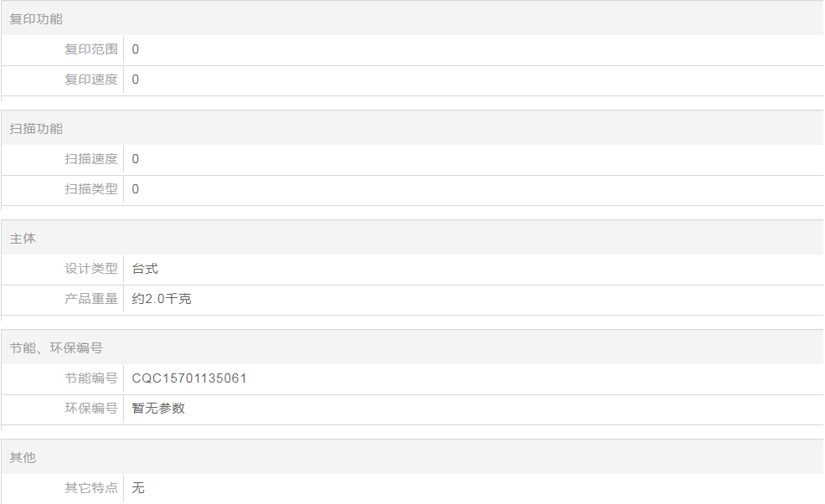Click the 扫描功能 section header
Viewport: 825px width, 504px height.
(36, 129)
